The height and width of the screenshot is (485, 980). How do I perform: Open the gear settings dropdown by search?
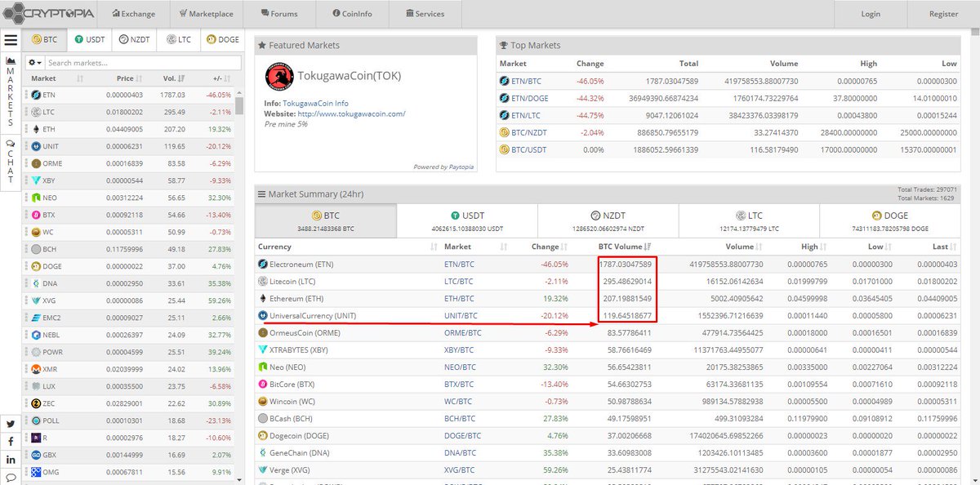(x=34, y=63)
